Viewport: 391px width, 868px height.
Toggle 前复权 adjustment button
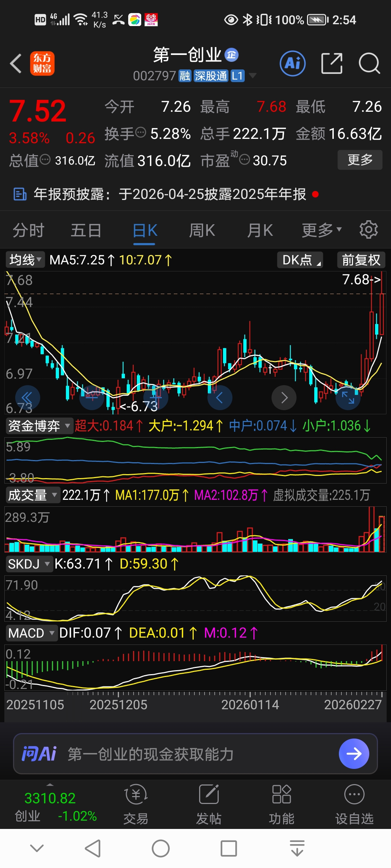click(x=361, y=260)
